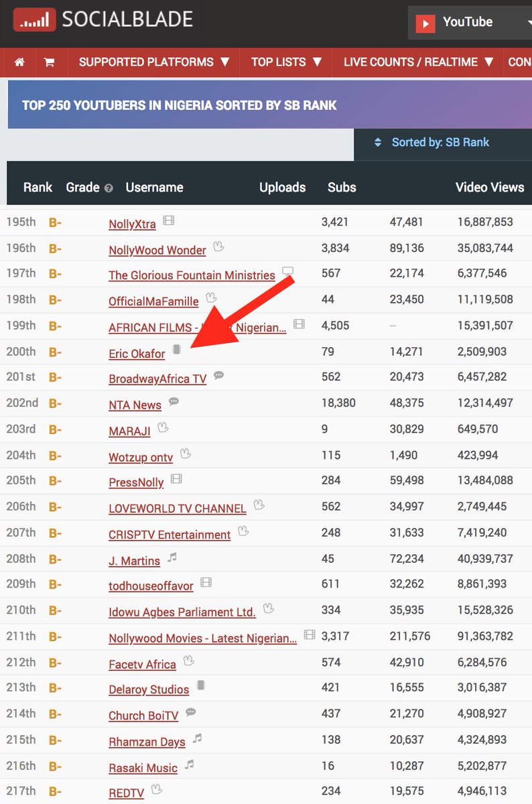Click the film icon beside todhouseoffavor
The image size is (532, 804).
[206, 582]
